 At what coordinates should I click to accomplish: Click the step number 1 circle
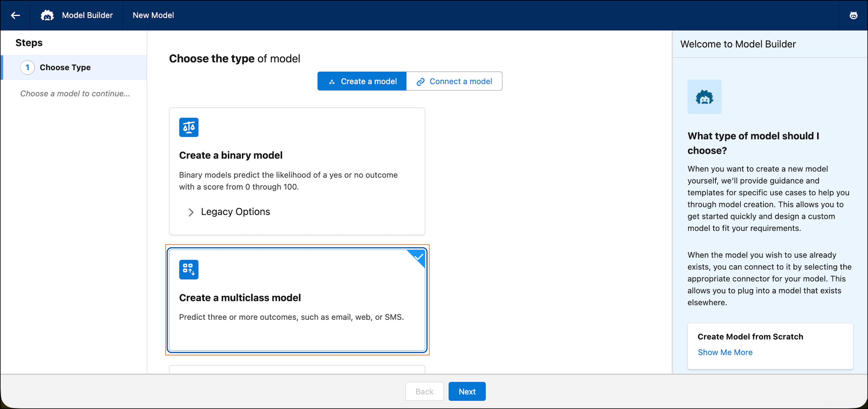click(x=27, y=67)
